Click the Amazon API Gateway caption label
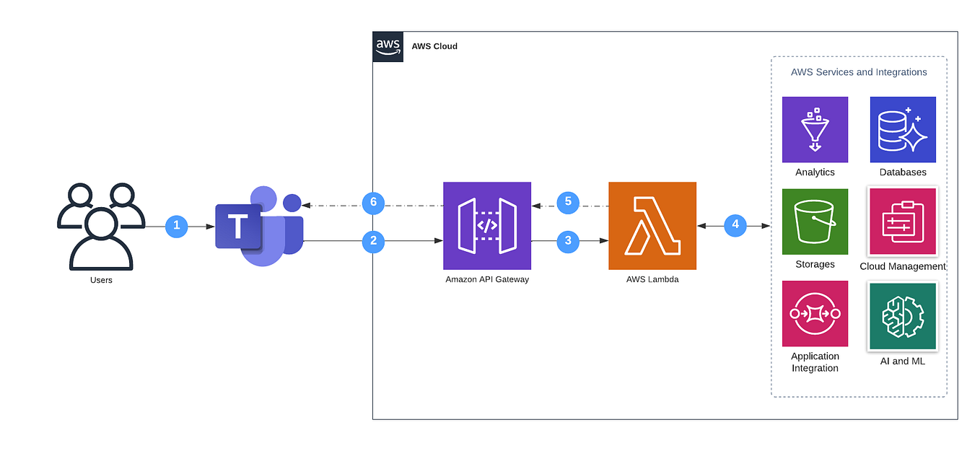 (x=487, y=279)
